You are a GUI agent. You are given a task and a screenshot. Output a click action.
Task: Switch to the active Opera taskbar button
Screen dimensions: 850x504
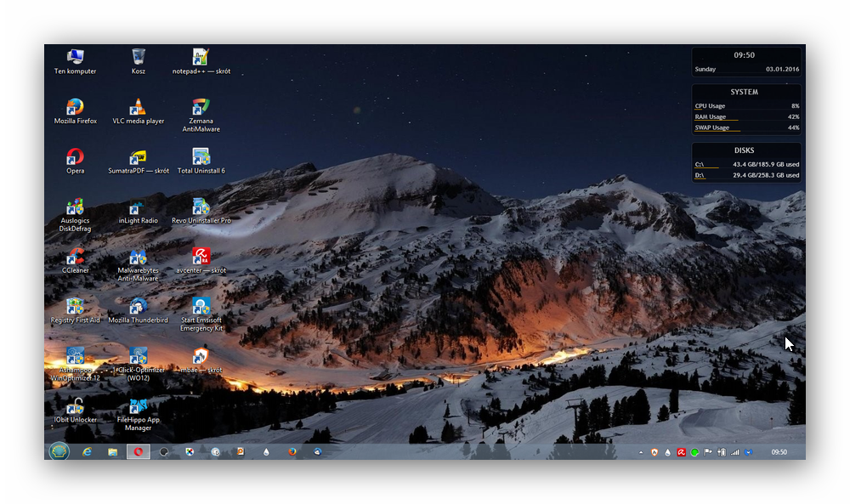coord(139,451)
